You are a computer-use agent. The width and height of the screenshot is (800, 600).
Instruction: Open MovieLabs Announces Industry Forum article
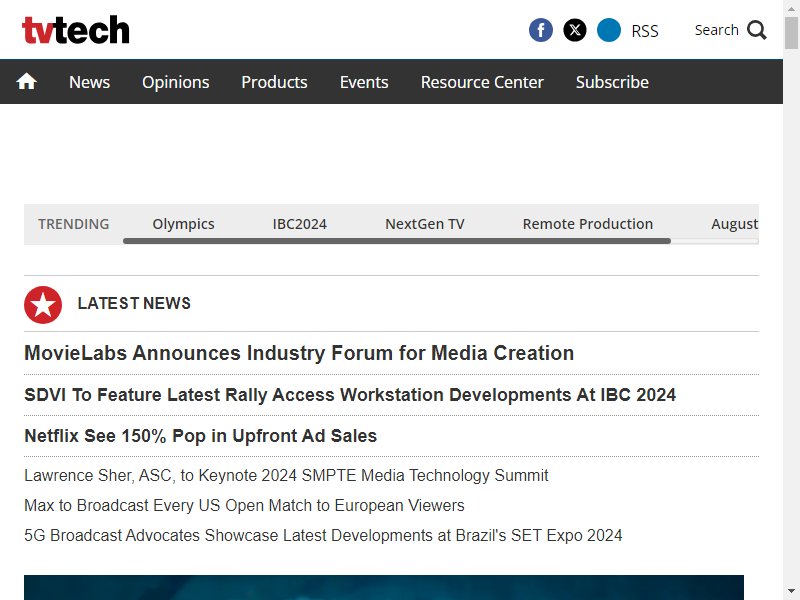(x=299, y=353)
